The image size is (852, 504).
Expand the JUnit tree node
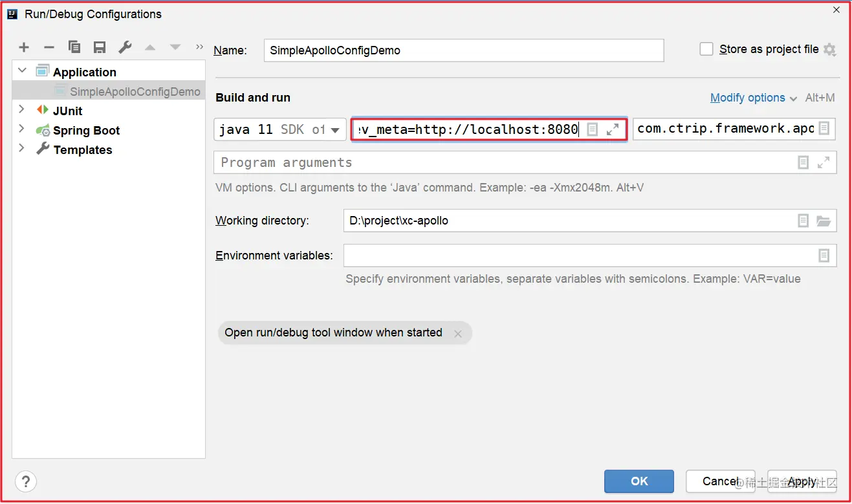click(x=22, y=110)
